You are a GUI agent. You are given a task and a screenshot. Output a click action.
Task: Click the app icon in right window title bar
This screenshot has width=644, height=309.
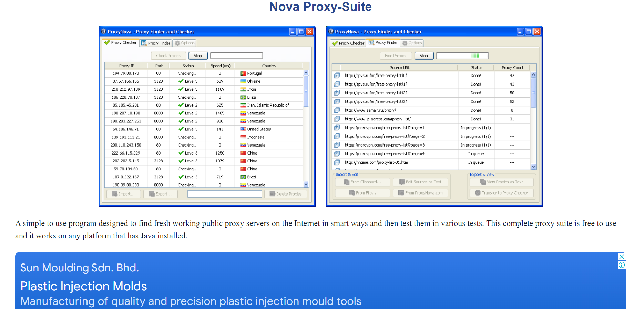[331, 31]
